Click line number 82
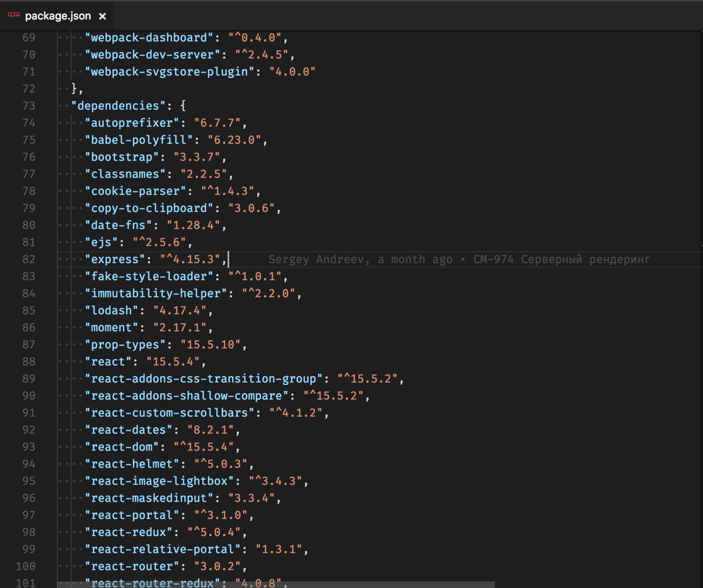703x588 pixels. 29,260
